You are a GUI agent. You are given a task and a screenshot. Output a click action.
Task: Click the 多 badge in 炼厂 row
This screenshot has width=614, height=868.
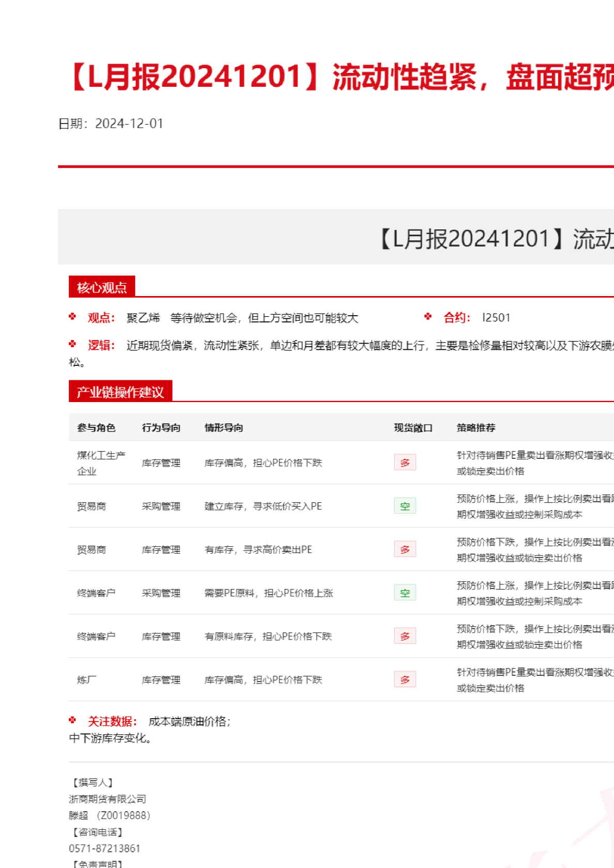click(x=405, y=679)
